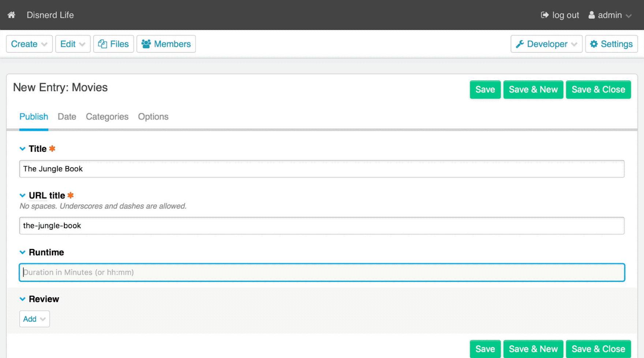This screenshot has width=644, height=358.
Task: Click the Runtime duration input field
Action: pos(322,272)
